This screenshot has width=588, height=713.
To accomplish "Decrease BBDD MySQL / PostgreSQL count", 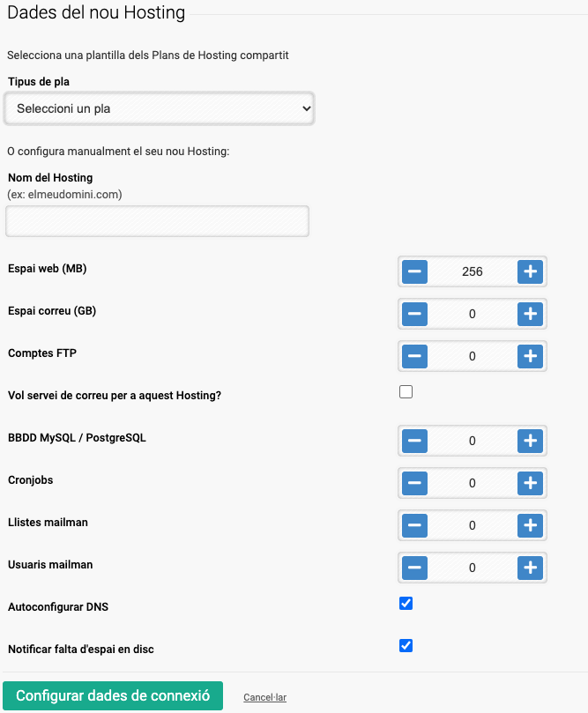I will tap(414, 441).
